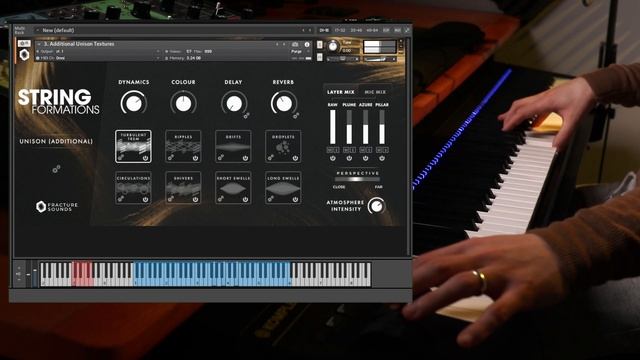Toggle Turbulent Trem power button

pos(145,158)
